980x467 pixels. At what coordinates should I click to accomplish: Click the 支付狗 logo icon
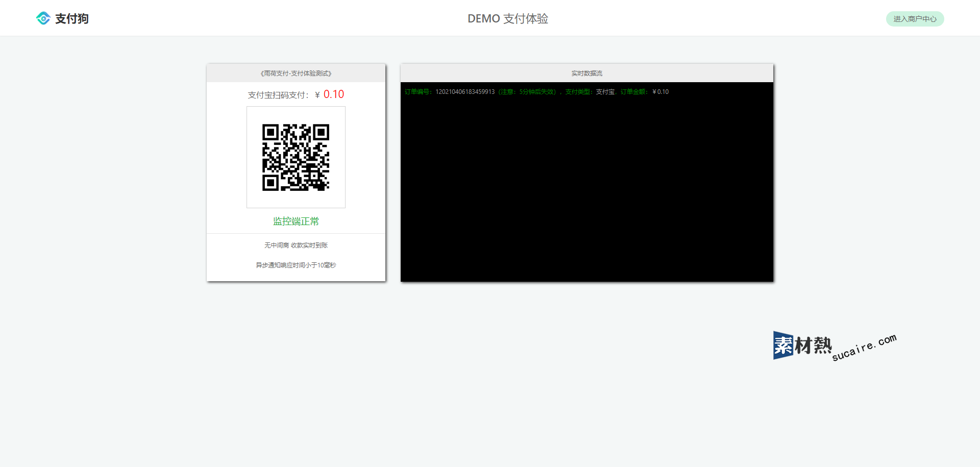click(x=43, y=18)
